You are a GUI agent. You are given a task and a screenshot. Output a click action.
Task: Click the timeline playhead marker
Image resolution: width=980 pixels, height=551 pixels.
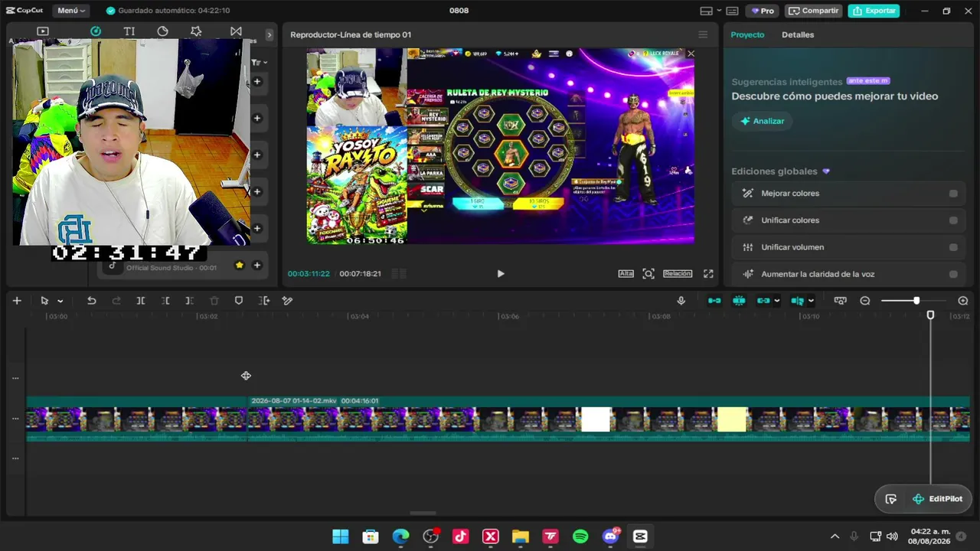[931, 315]
